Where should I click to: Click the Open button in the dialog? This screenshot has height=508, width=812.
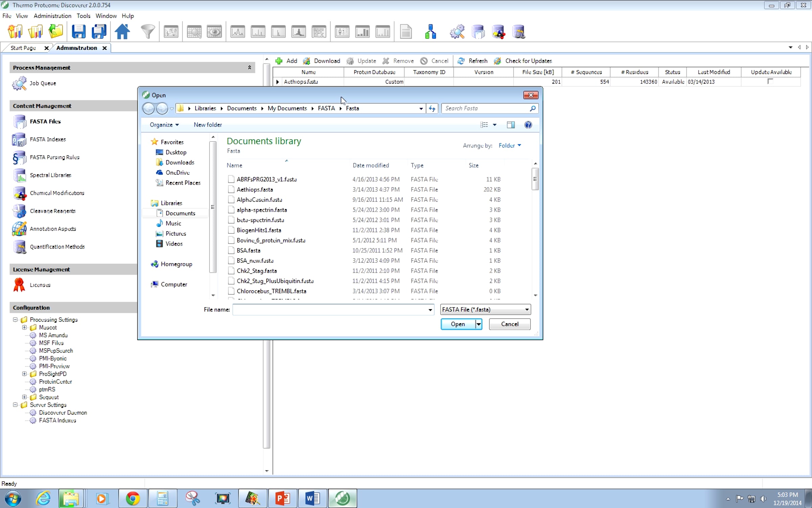pyautogui.click(x=458, y=324)
